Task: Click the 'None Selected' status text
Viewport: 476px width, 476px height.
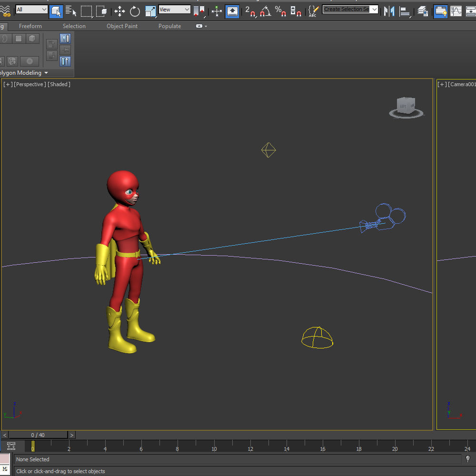Action: click(33, 459)
